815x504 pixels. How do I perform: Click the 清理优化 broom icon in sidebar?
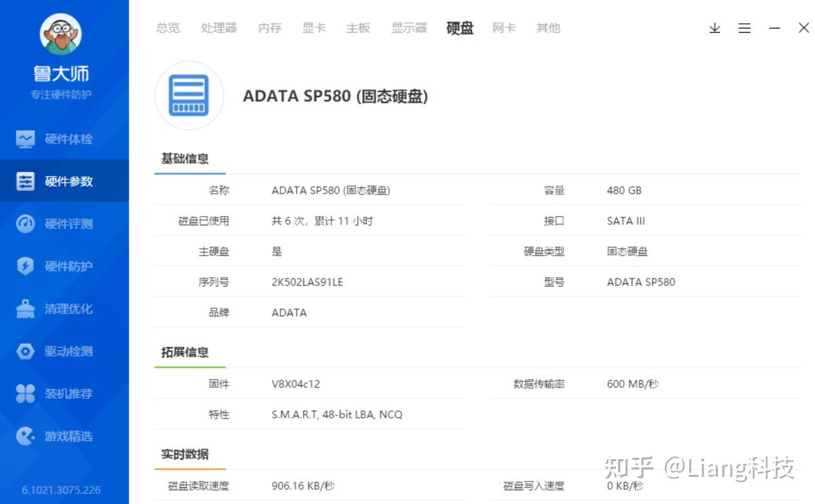pos(25,308)
